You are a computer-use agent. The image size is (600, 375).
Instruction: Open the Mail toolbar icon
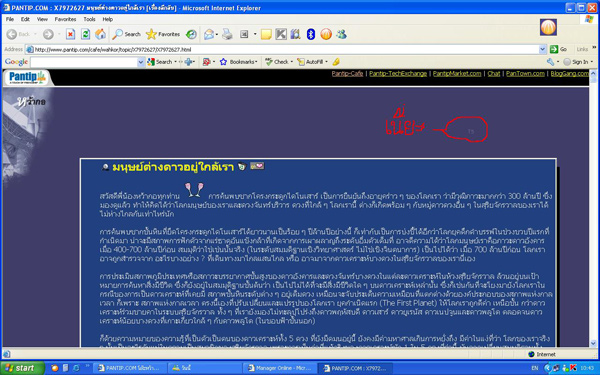pos(209,34)
